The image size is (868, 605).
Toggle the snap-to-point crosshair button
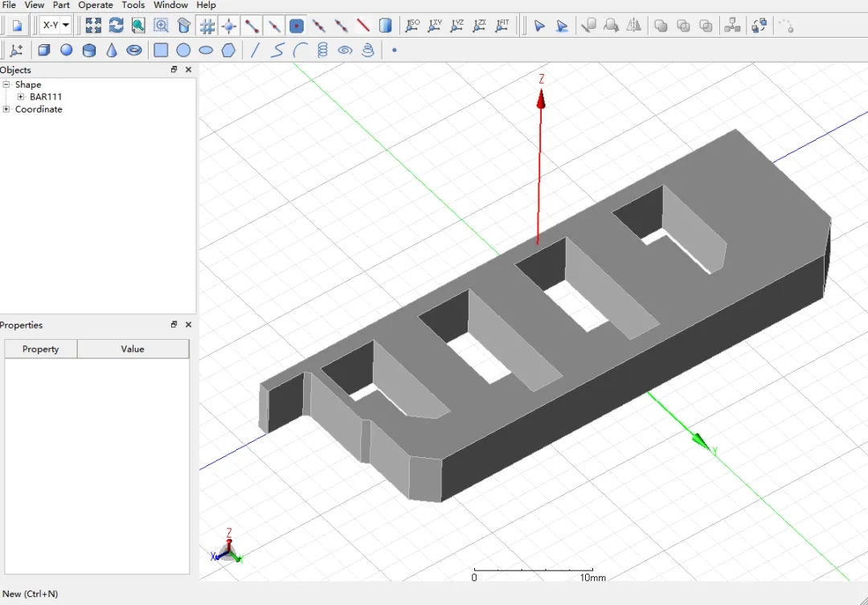[x=229, y=26]
